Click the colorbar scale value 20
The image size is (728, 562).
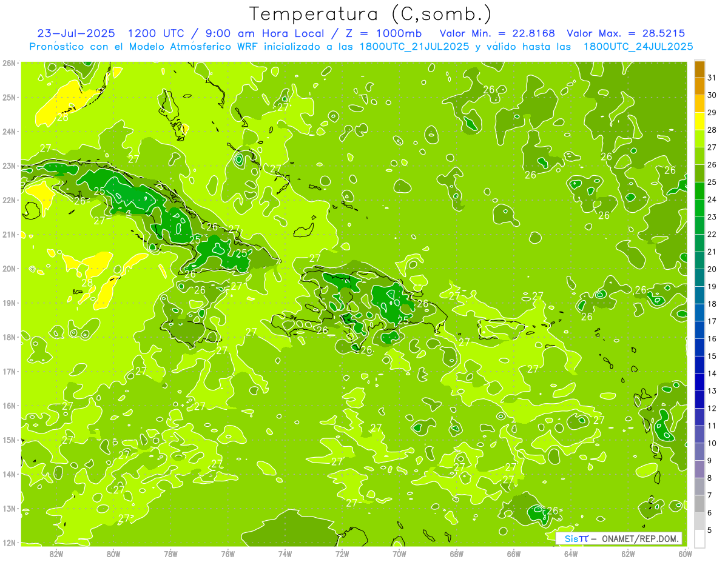[x=712, y=269]
